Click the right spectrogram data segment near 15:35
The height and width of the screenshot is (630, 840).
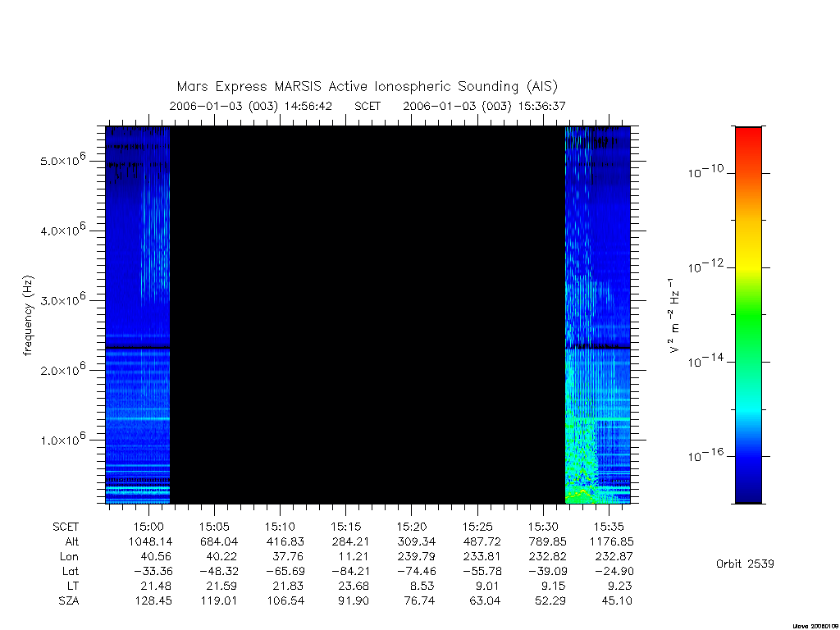pos(598,315)
